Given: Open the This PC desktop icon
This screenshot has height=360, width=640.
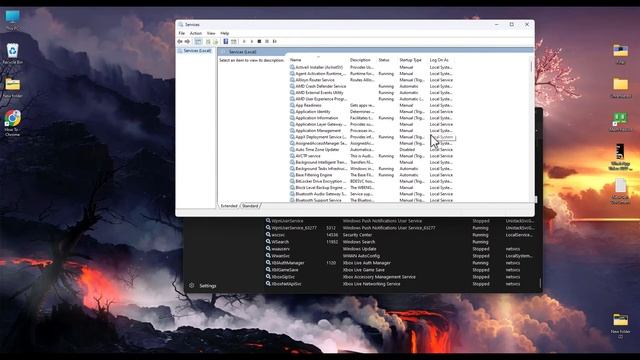Looking at the screenshot, I should coord(13,20).
